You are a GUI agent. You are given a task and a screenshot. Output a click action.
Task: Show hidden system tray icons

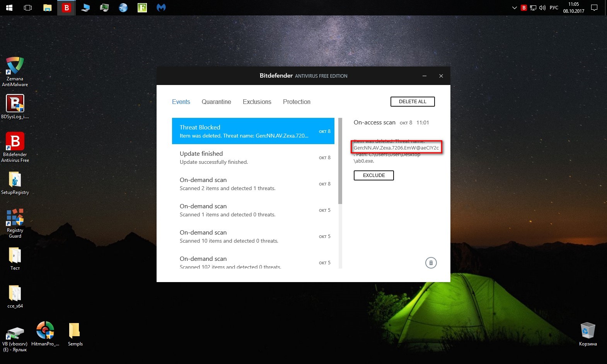pyautogui.click(x=515, y=8)
